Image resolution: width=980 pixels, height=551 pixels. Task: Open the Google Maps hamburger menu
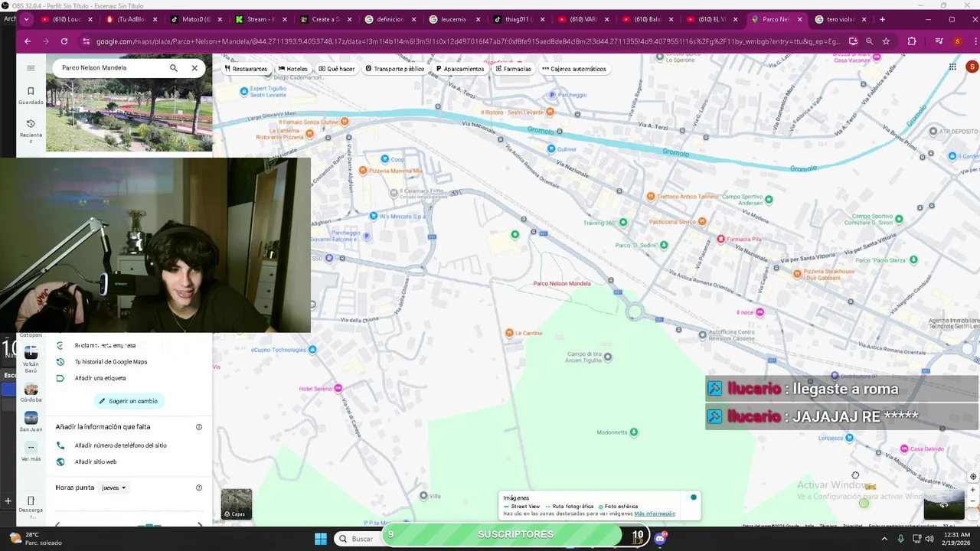31,68
